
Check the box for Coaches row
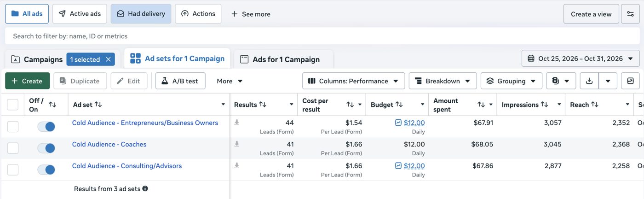click(13, 148)
